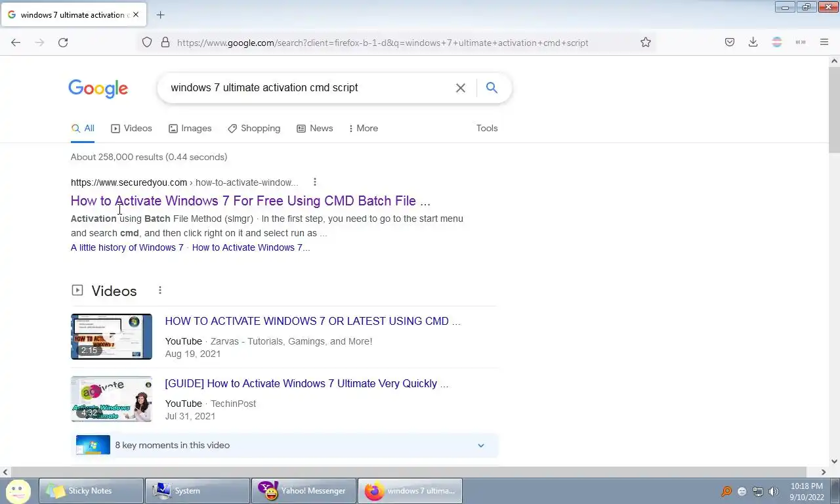The height and width of the screenshot is (504, 840).
Task: Click the round face tray icon
Action: click(742, 492)
